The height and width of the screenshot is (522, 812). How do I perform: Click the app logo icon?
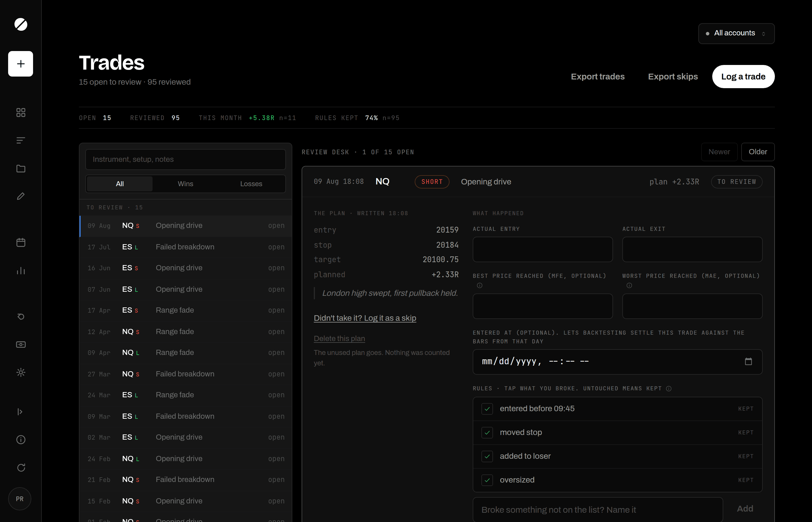coord(21,24)
